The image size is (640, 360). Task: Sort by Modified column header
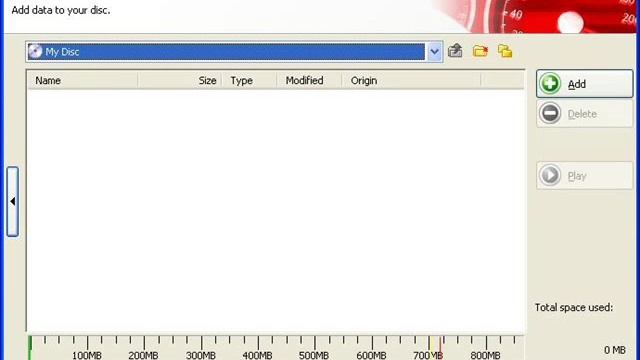309,80
